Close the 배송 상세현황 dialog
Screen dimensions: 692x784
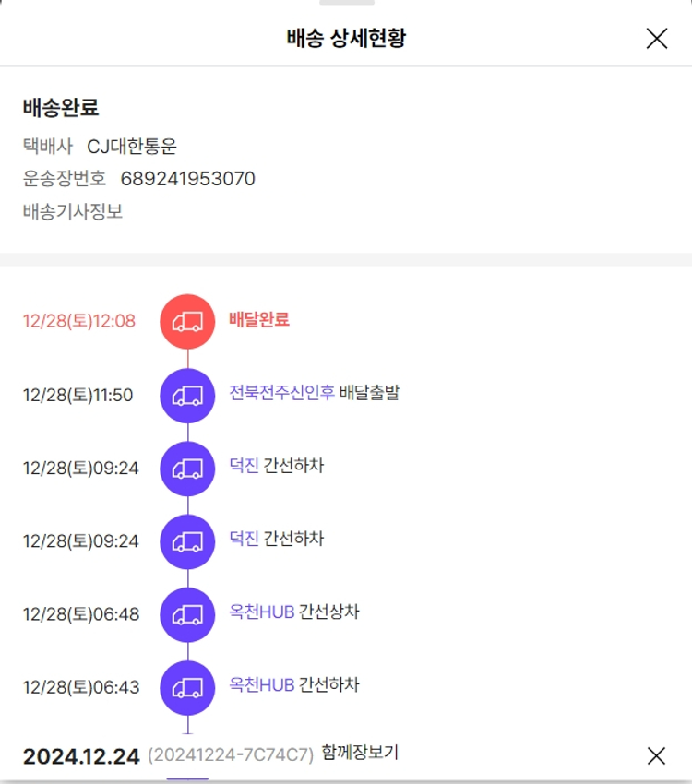(x=656, y=38)
